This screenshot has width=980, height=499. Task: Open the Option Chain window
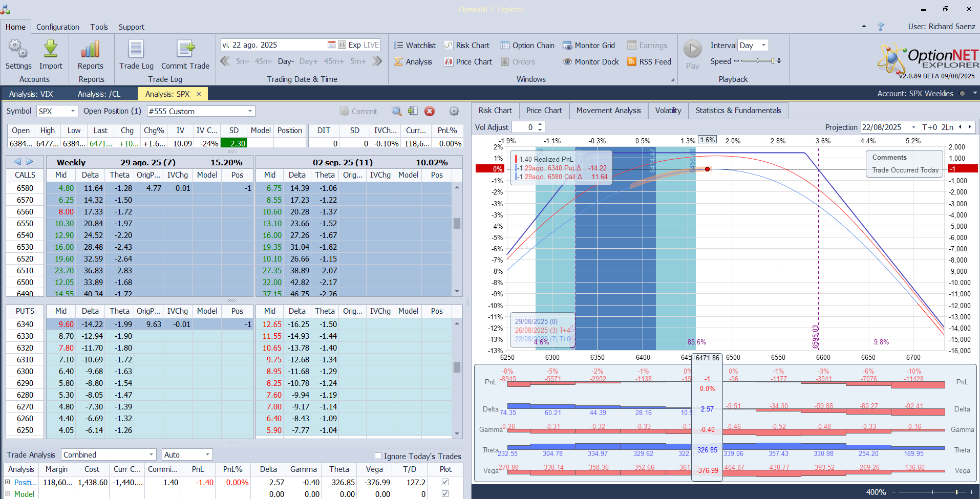click(x=527, y=46)
